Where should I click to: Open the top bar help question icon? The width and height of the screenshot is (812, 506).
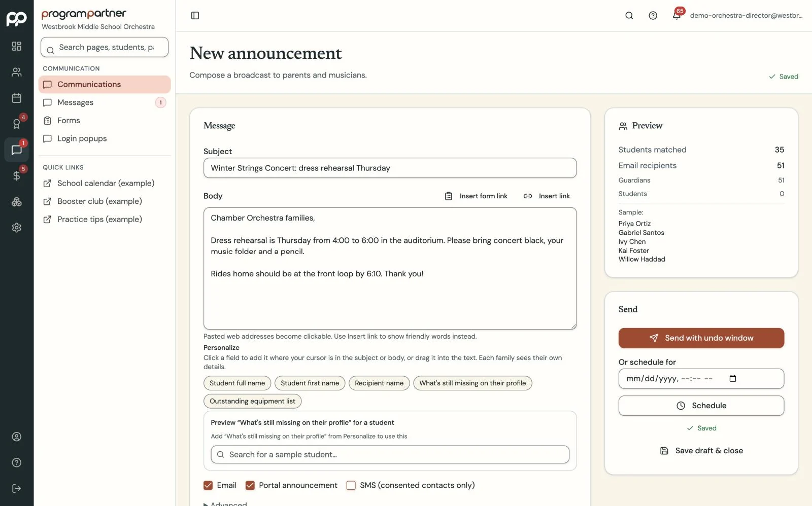(x=653, y=16)
